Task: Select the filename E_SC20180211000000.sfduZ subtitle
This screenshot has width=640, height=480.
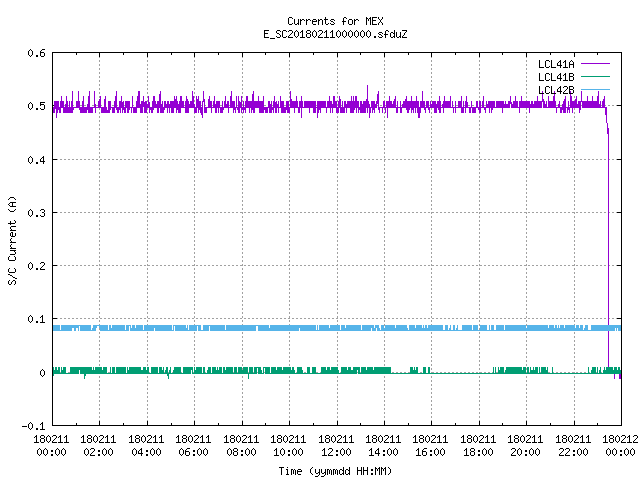Action: click(x=335, y=34)
